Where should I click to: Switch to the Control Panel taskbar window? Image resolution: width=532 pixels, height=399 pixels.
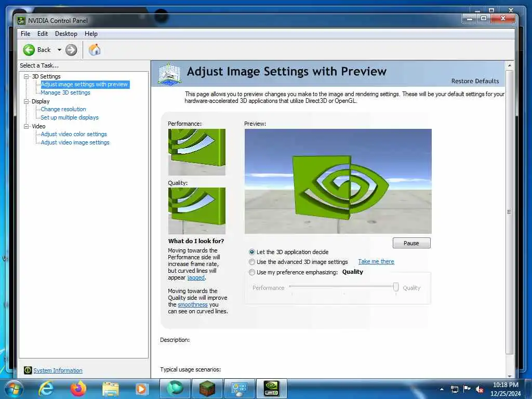239,389
